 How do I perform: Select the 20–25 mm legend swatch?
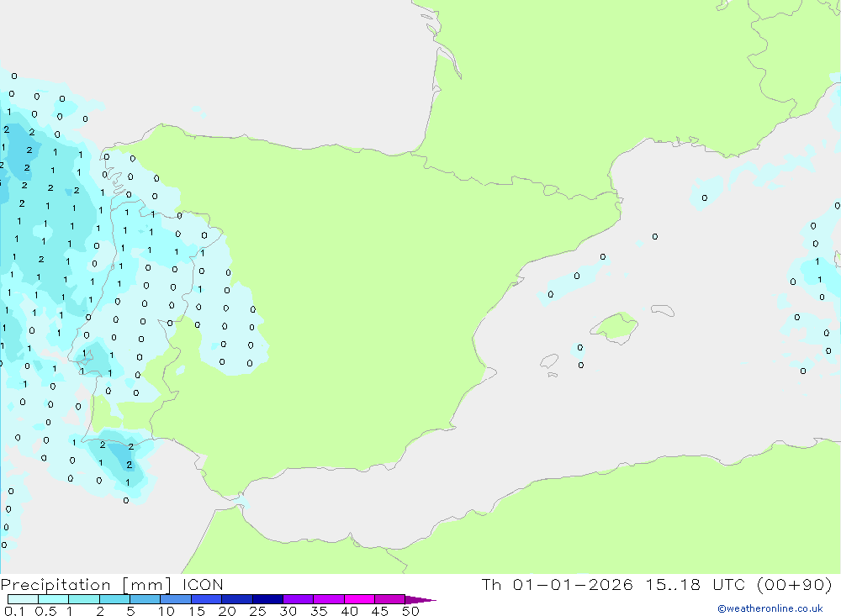236,599
